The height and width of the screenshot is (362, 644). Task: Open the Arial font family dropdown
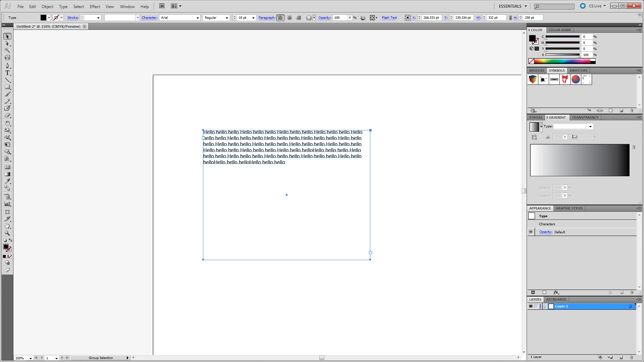[198, 18]
